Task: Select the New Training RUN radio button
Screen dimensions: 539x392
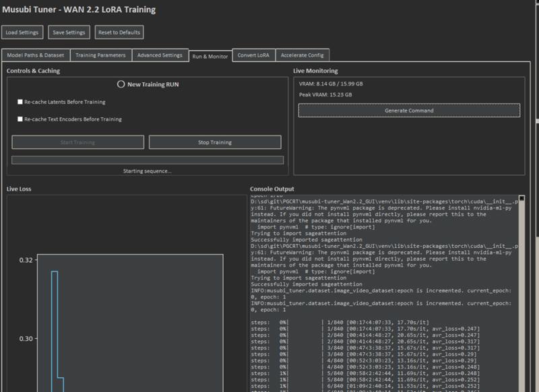Action: click(x=121, y=84)
